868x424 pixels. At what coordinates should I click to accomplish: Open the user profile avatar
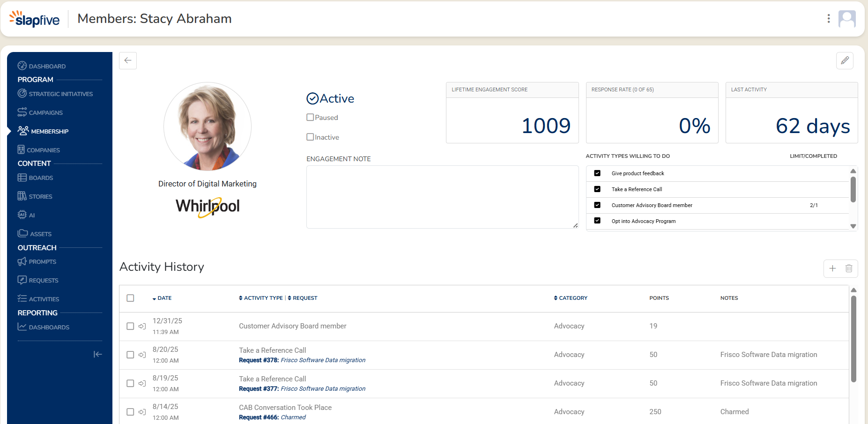pos(847,19)
